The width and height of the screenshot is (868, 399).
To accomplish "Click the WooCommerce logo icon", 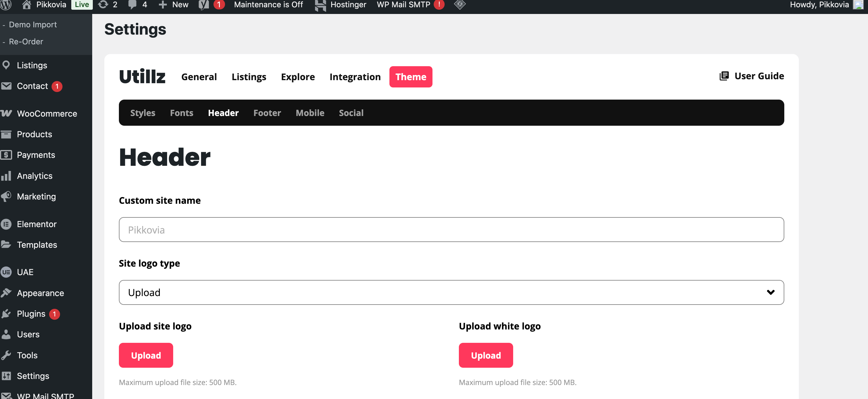I will click(6, 113).
